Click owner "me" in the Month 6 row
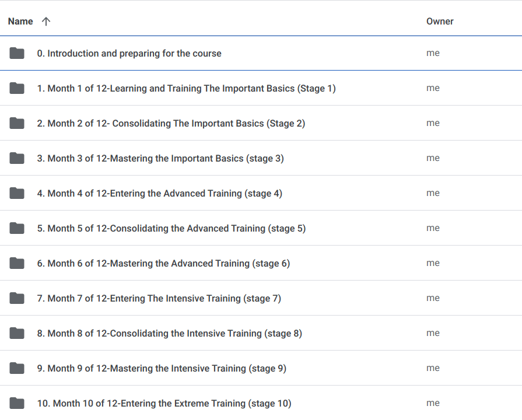 pyautogui.click(x=433, y=264)
